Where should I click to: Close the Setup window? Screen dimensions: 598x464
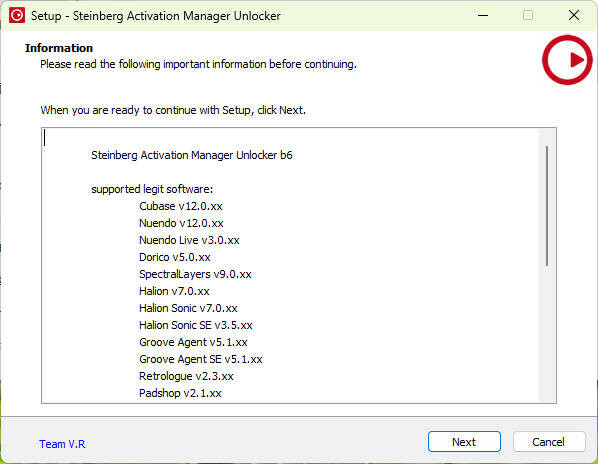coord(574,16)
